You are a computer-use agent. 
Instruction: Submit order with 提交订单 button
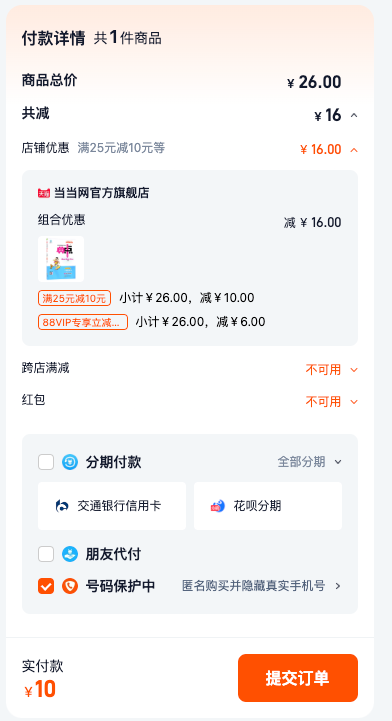(x=298, y=678)
